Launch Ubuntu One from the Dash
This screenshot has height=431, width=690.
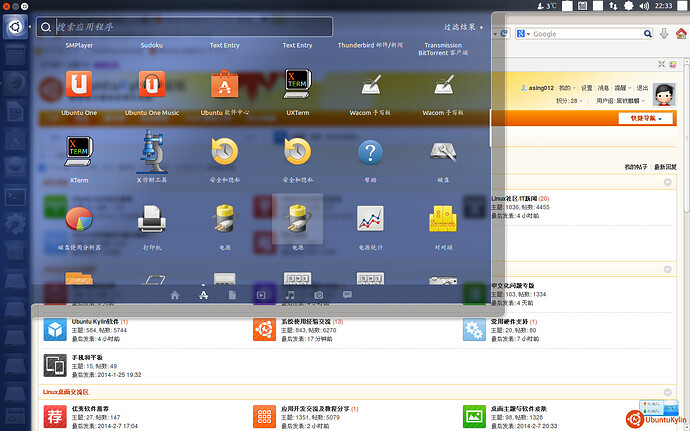point(79,84)
